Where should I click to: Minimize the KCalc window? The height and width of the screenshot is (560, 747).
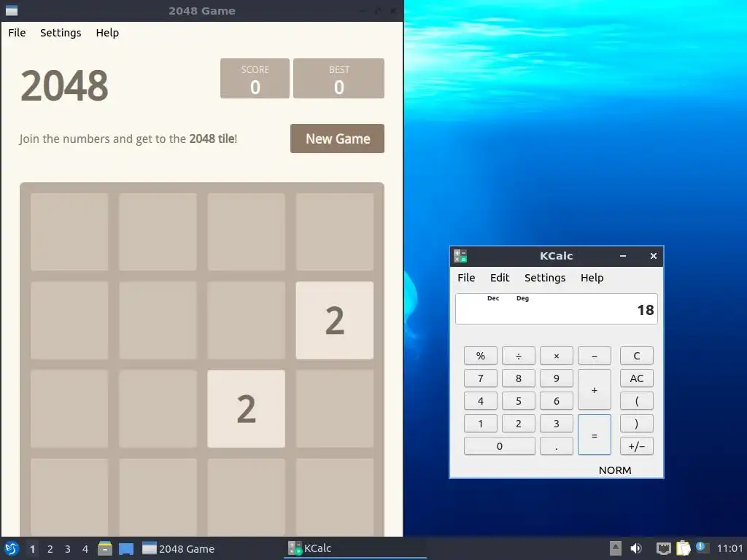tap(623, 256)
